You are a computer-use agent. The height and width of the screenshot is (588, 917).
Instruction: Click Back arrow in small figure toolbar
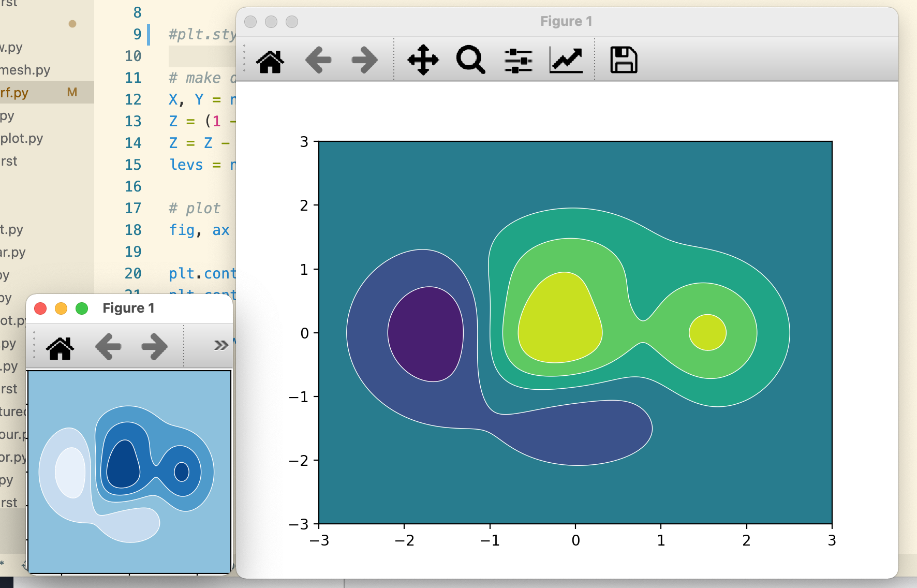point(108,347)
